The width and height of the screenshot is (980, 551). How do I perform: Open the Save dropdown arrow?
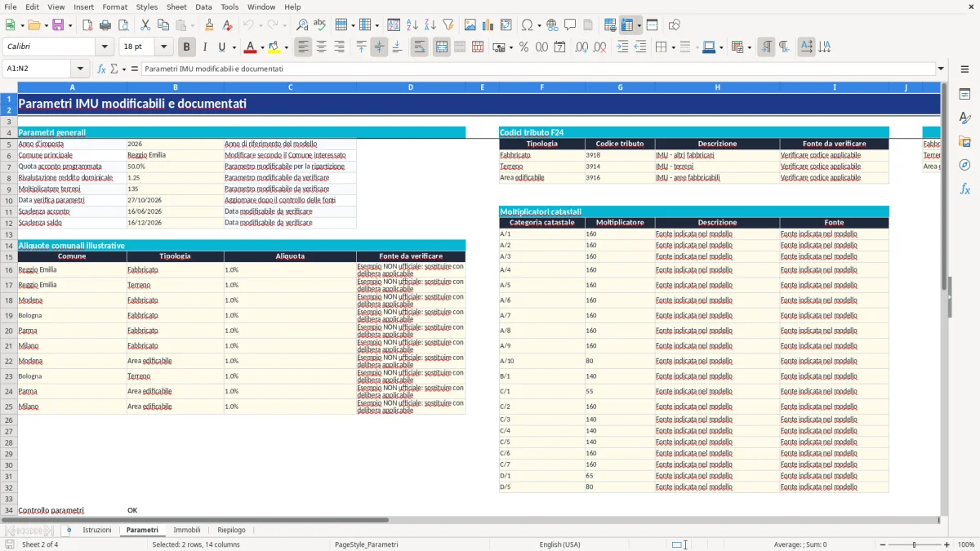[70, 25]
